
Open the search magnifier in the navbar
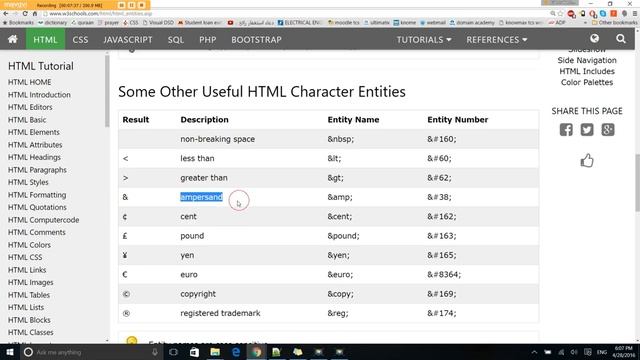pyautogui.click(x=621, y=39)
